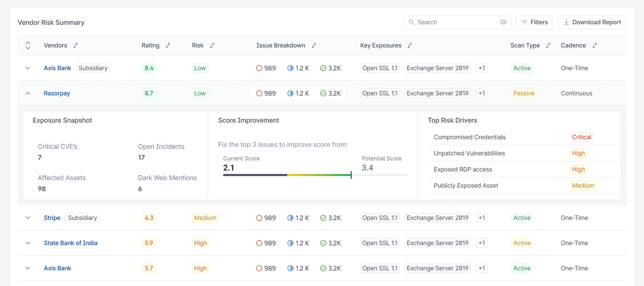This screenshot has height=286, width=644.
Task: Select the Passive scan type badge
Action: coord(524,93)
